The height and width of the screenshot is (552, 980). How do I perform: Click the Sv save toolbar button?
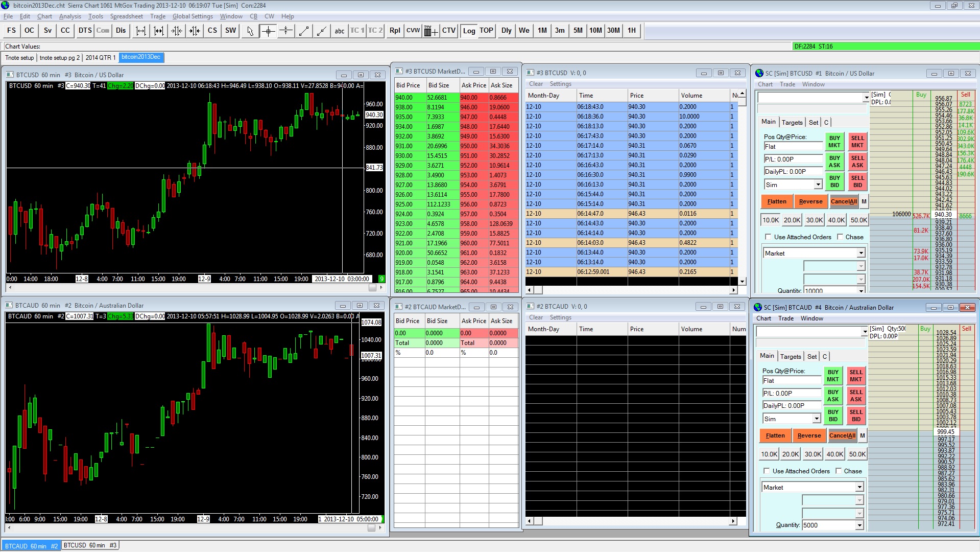point(47,31)
